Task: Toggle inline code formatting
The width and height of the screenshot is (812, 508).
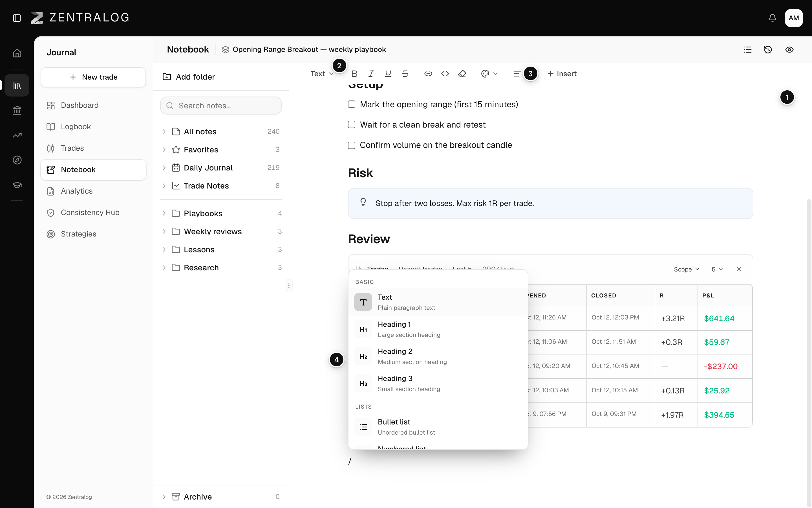Action: click(x=445, y=74)
